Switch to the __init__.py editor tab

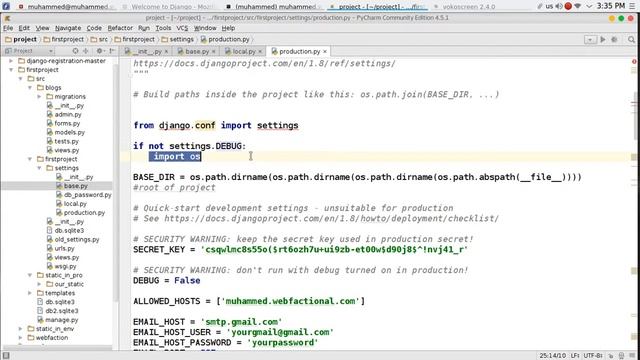pos(146,51)
